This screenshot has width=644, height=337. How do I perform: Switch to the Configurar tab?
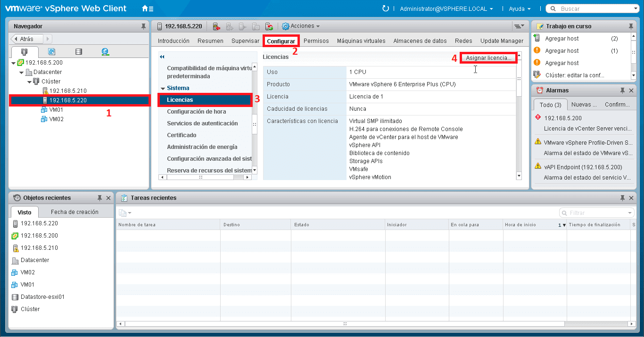tap(281, 41)
